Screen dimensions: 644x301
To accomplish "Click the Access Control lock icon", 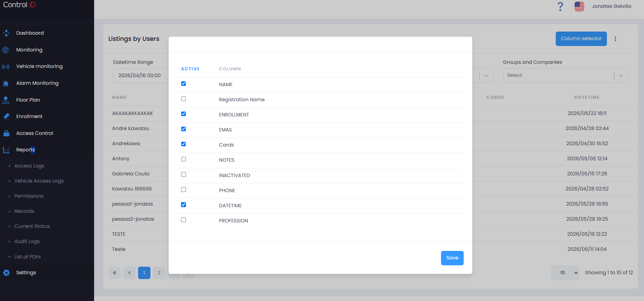I will [6, 133].
